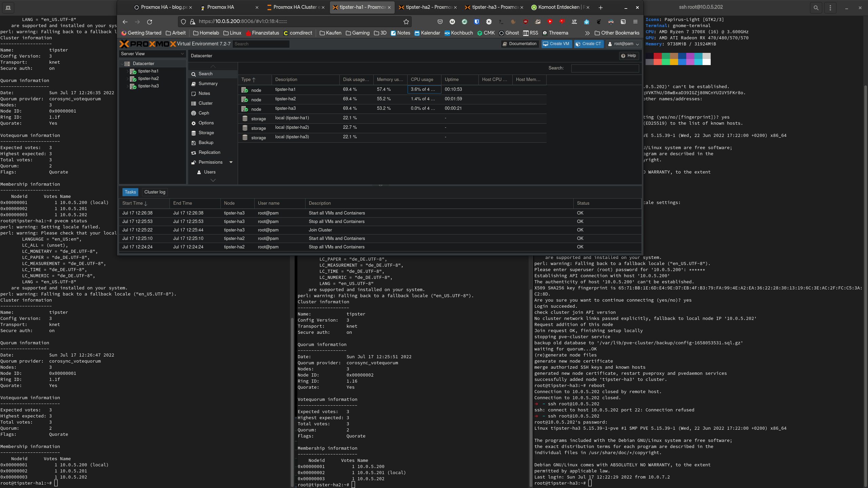Screen dimensions: 868x488
Task: Open the terminal search icon
Action: [x=816, y=7]
